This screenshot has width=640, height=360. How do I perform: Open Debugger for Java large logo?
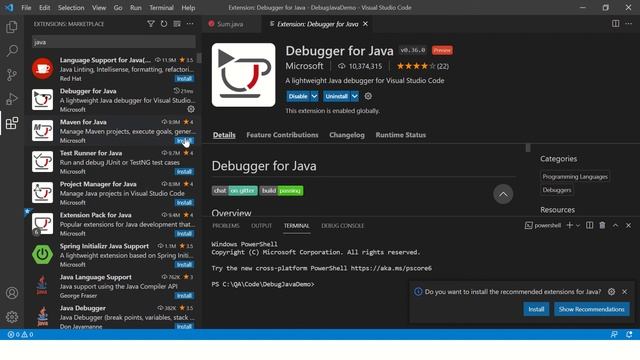click(x=244, y=75)
